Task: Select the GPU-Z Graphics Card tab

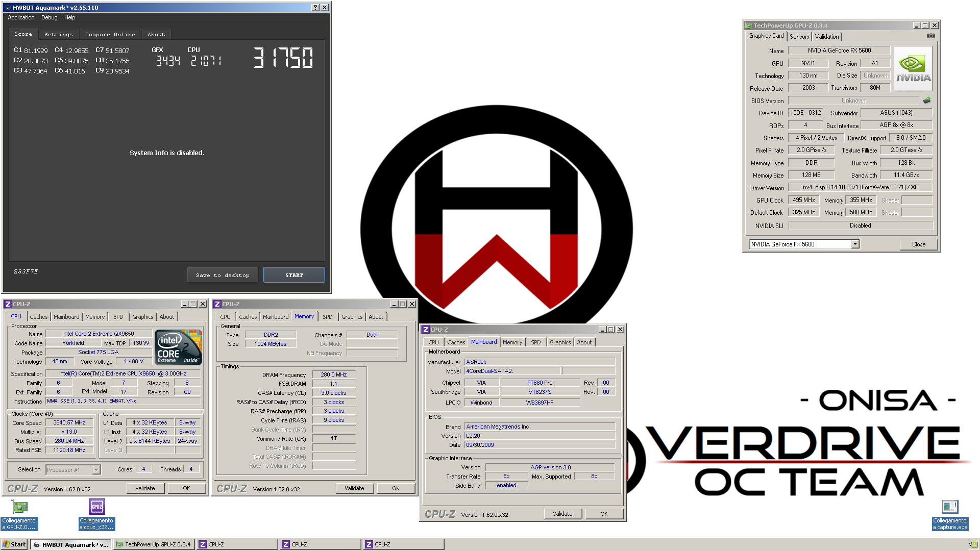Action: point(766,36)
